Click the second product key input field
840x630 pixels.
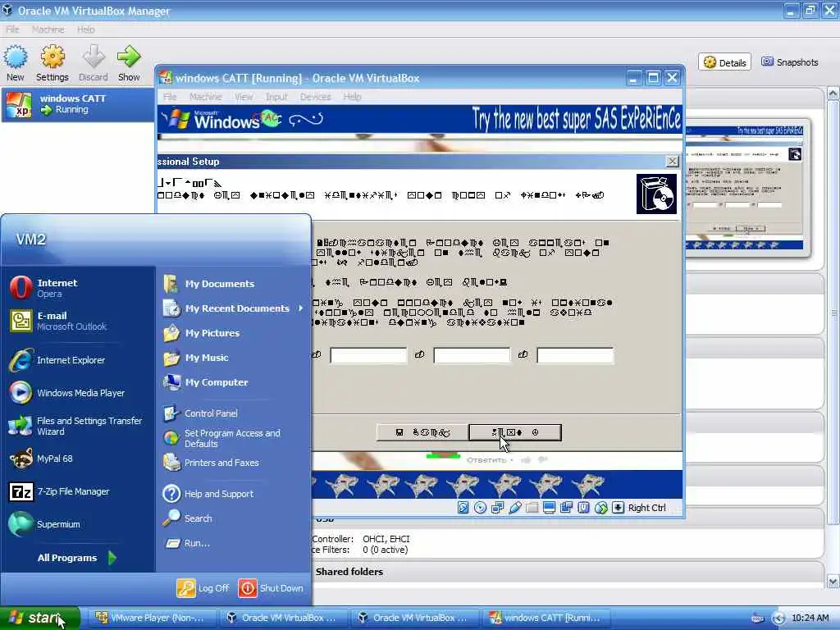coord(472,355)
